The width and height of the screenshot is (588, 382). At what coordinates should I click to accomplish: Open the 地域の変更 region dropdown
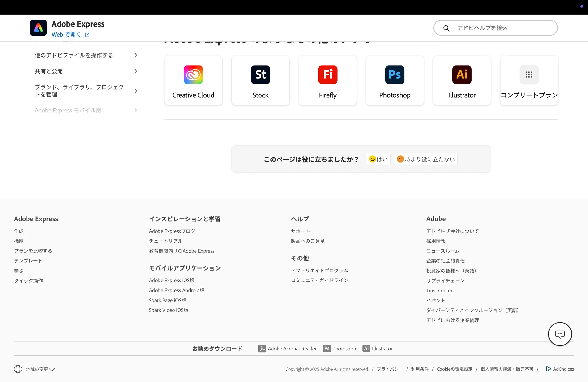40,369
